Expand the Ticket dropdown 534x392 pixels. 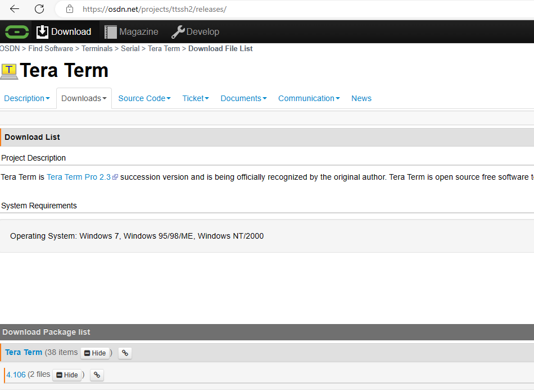point(196,98)
